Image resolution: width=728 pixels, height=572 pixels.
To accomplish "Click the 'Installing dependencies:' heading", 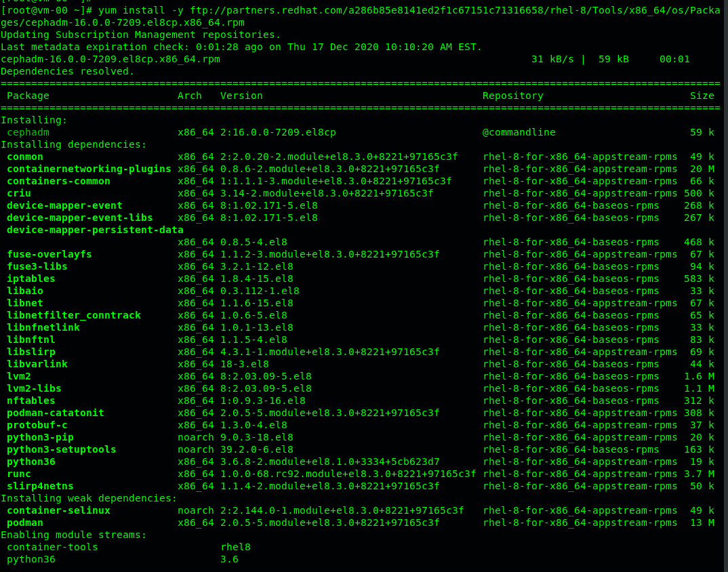I will coord(73,144).
